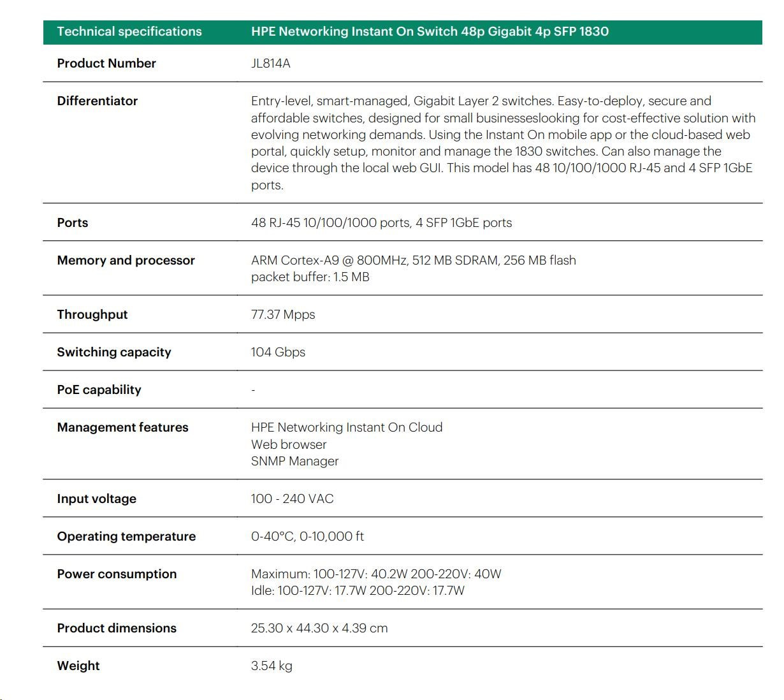The width and height of the screenshot is (784, 700).
Task: Click the Memory and processor label
Action: [126, 261]
